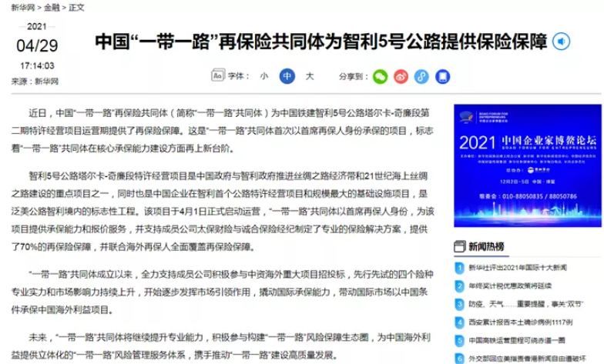Image resolution: width=604 pixels, height=364 pixels.
Task: Click the 来源：新华网 source label
Action: [35, 82]
